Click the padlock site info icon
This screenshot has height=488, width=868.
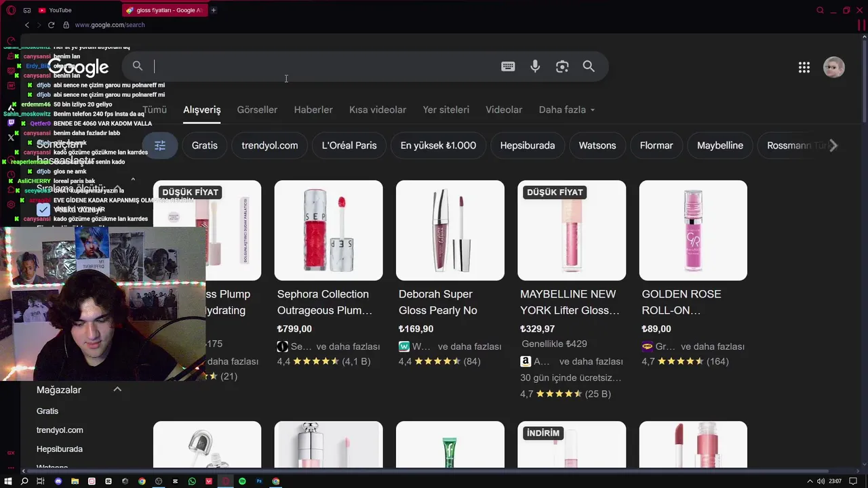[66, 25]
